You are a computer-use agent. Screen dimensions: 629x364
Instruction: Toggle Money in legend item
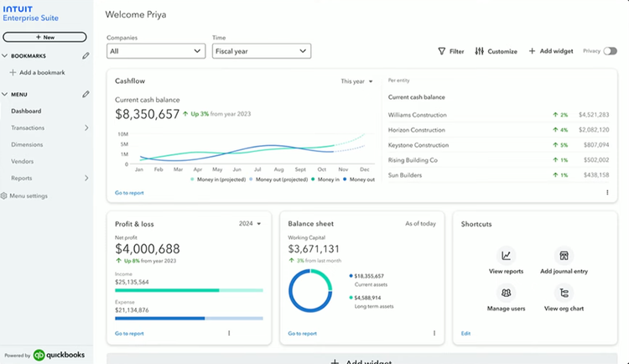(325, 179)
